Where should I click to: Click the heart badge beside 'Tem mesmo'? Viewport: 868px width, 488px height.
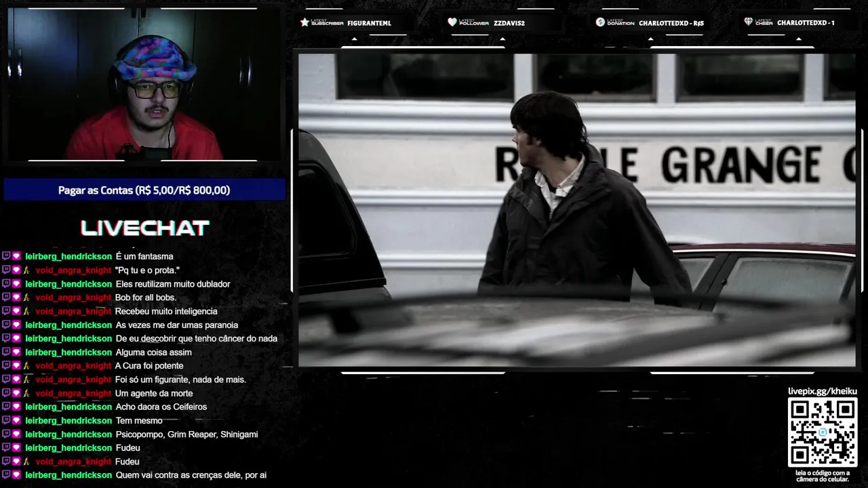pos(16,420)
